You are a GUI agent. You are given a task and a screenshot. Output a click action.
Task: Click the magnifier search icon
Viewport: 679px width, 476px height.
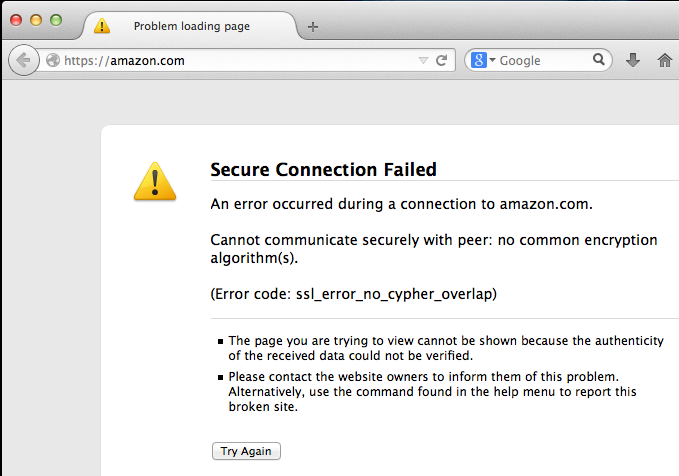598,59
